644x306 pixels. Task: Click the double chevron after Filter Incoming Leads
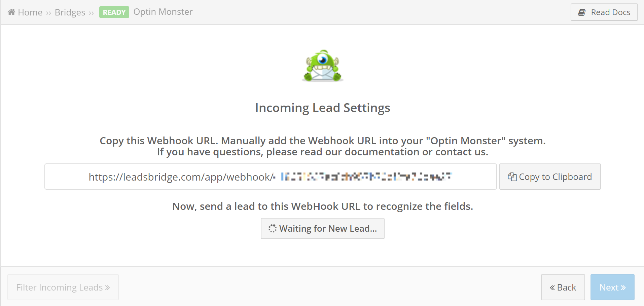point(107,288)
